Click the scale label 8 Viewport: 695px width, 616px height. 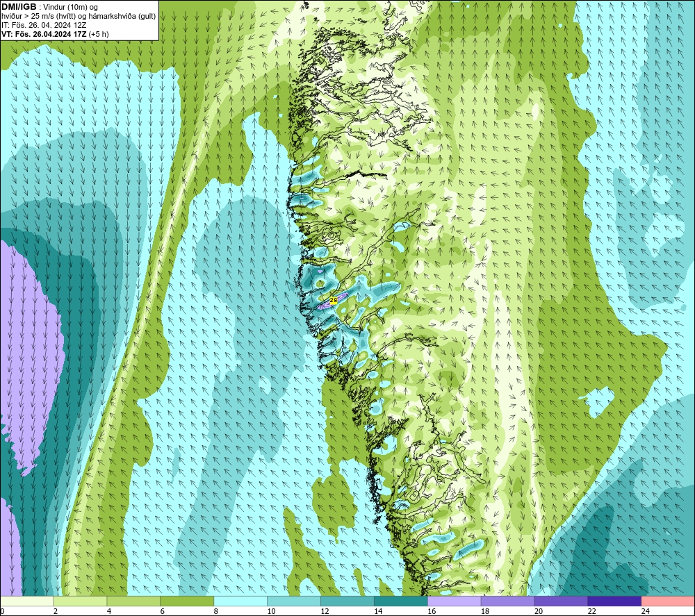tap(216, 611)
